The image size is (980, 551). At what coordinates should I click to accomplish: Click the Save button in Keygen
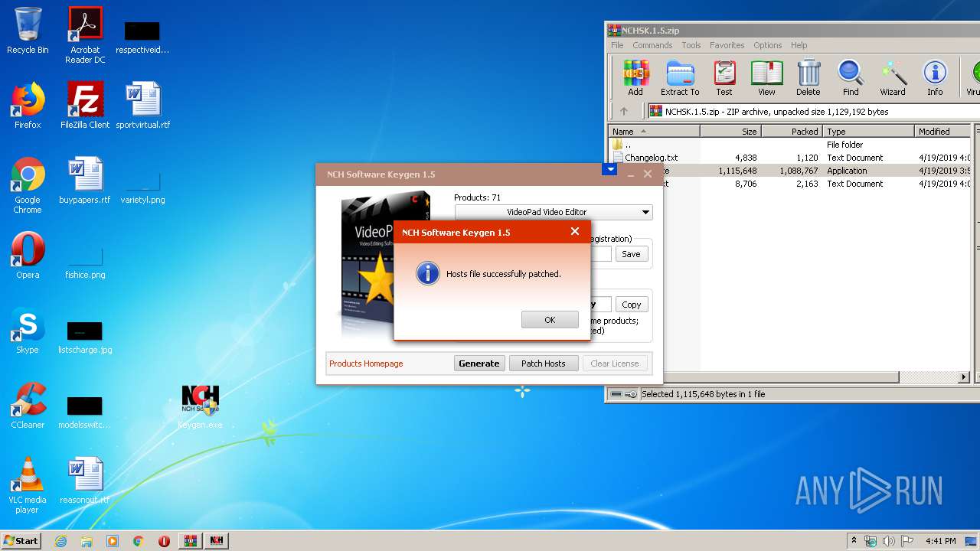[632, 254]
